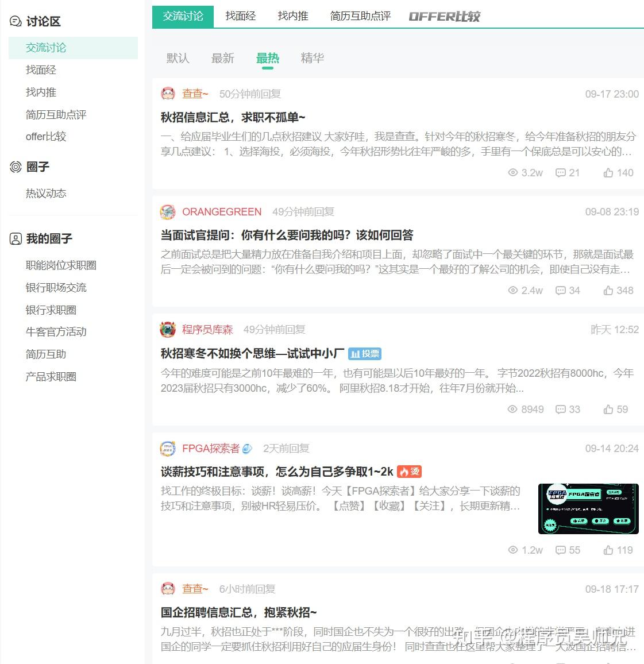Like the 谈薪技巧 post with 119 likes

(608, 550)
